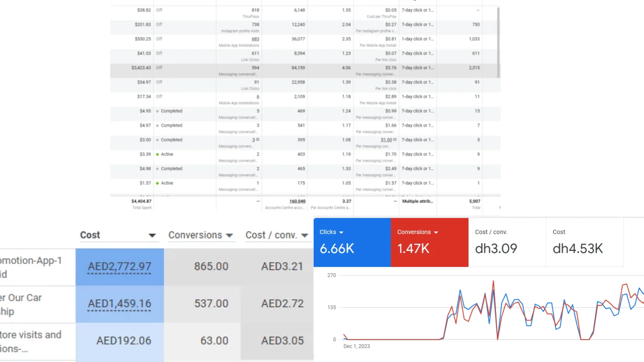Click the 738 Instagram profile visits result

[256, 24]
